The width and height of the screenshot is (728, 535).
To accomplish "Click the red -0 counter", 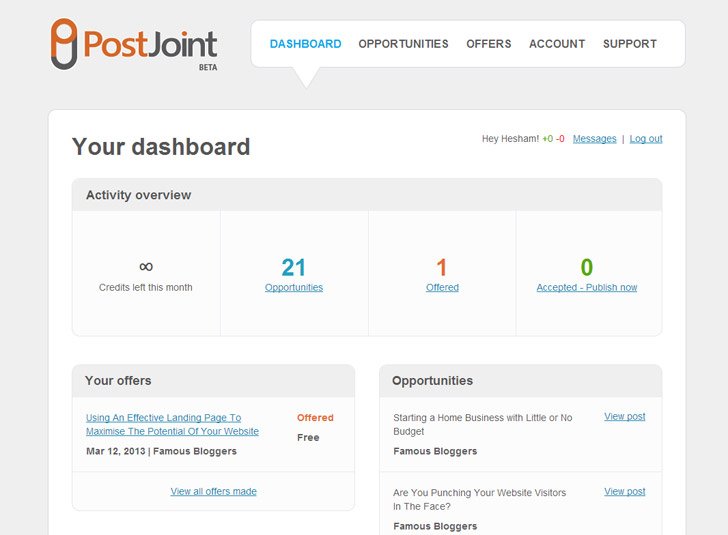I will [560, 139].
